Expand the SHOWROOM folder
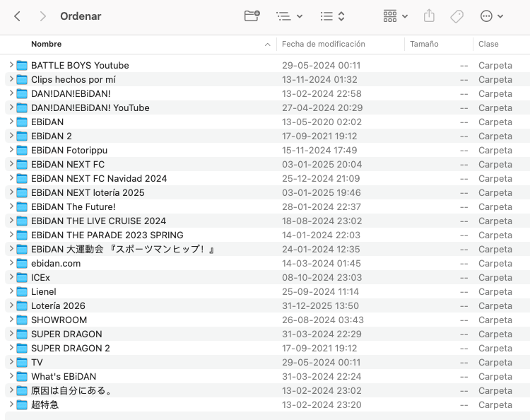This screenshot has height=420, width=530. tap(11, 320)
